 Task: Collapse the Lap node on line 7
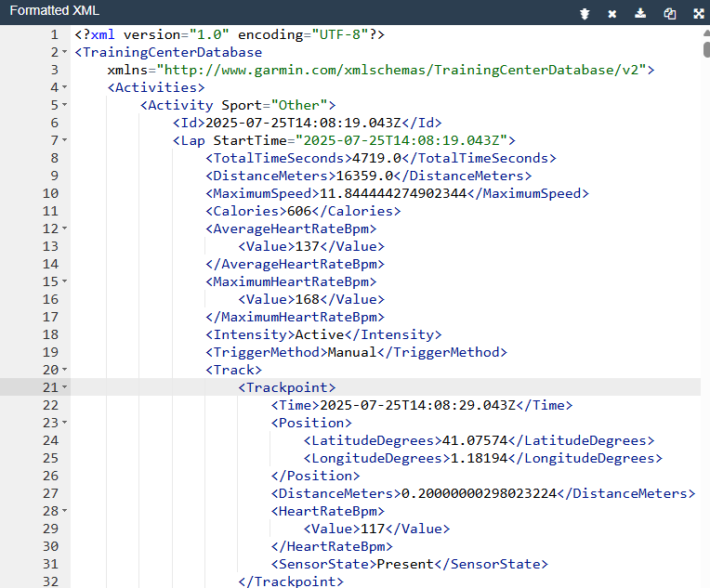65,140
